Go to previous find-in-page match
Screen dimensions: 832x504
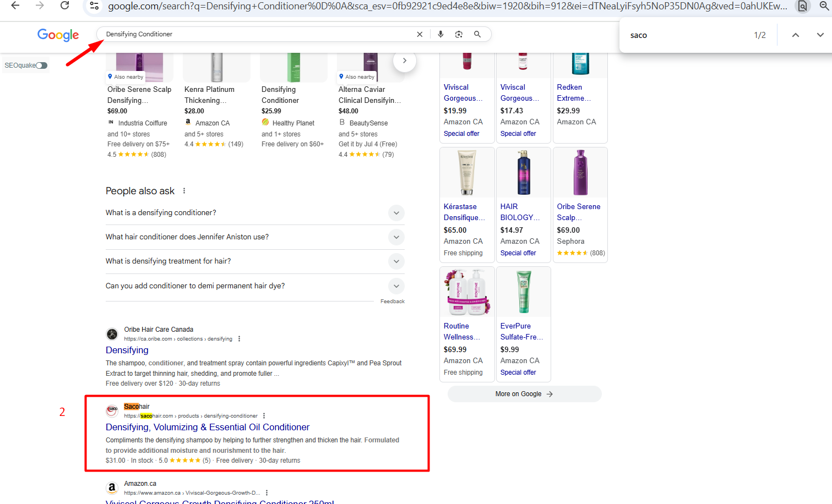click(795, 35)
